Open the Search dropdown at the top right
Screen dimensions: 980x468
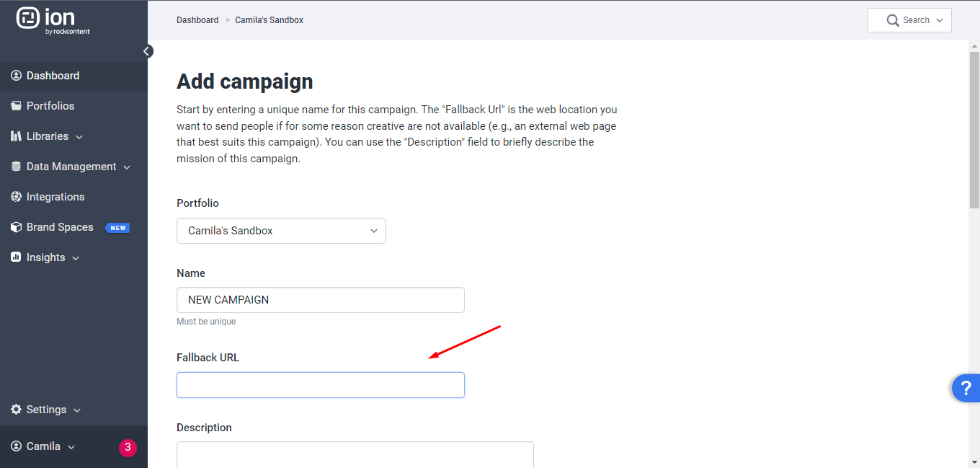909,20
